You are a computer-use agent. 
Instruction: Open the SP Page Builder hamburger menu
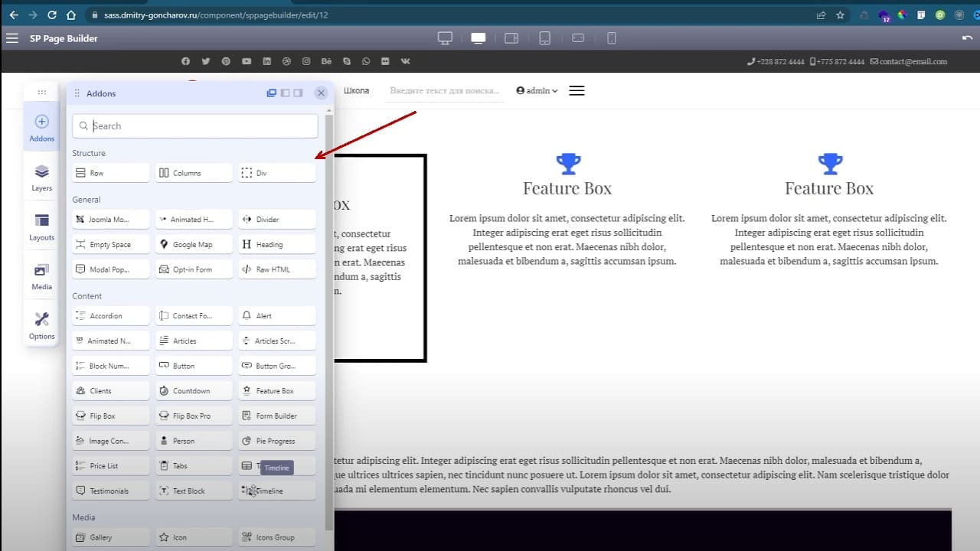pos(11,38)
